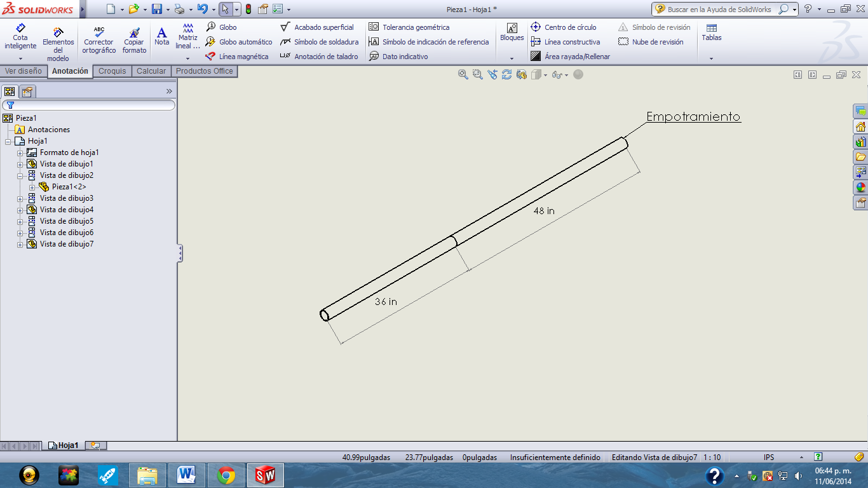Click the Undo arrow icon
This screenshot has height=488, width=868.
[202, 9]
